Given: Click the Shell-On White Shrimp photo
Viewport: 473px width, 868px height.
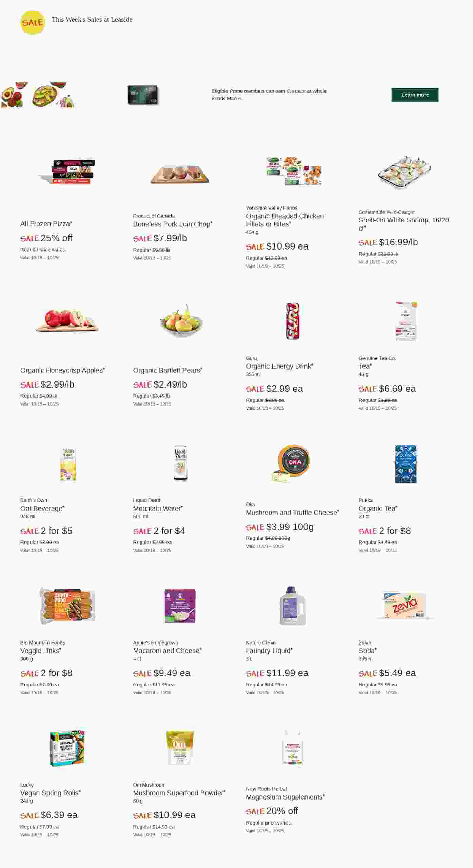Looking at the screenshot, I should (404, 172).
